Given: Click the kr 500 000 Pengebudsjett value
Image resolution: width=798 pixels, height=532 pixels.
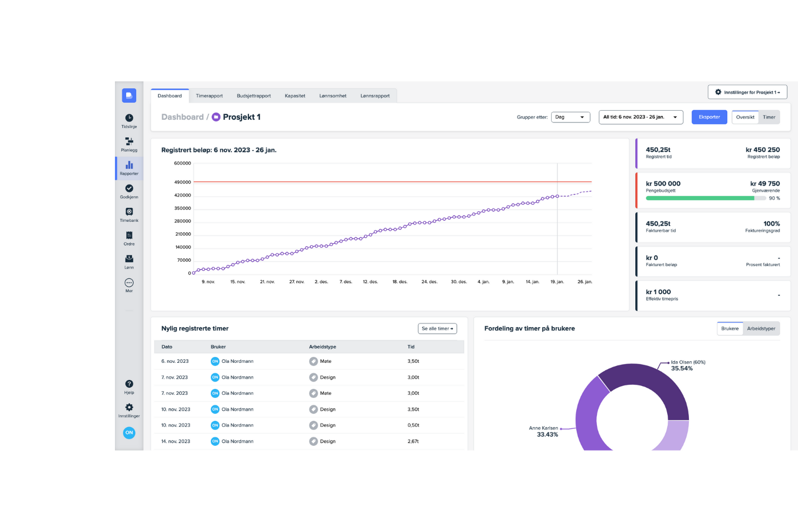Looking at the screenshot, I should 663,184.
